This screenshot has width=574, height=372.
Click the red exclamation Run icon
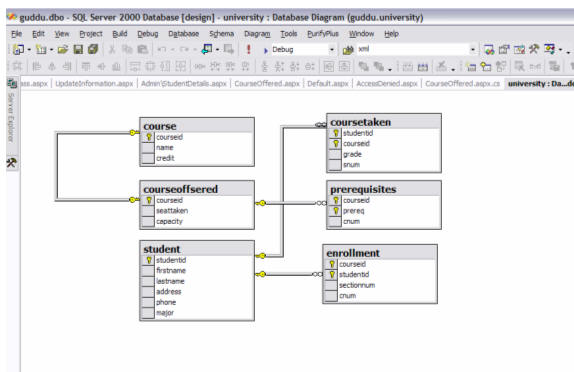coord(249,49)
